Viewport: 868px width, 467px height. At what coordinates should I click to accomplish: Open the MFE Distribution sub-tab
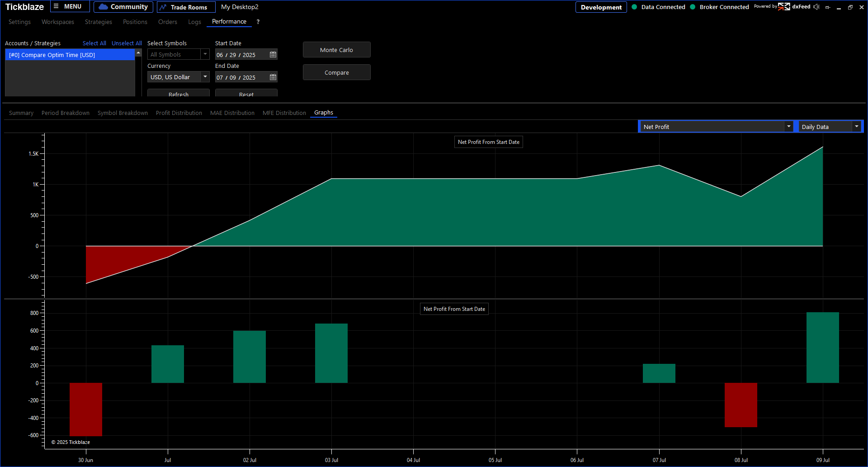(284, 113)
